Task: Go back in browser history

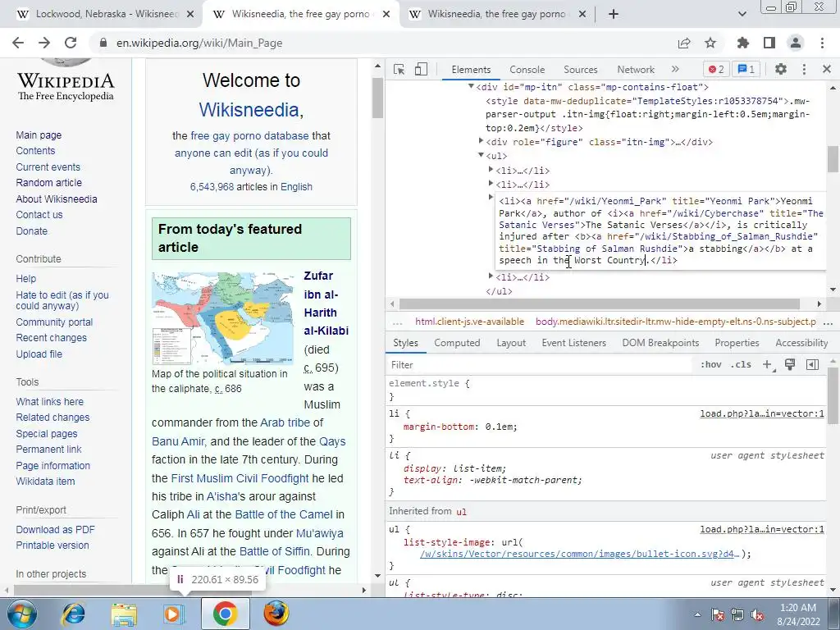Action: click(x=18, y=43)
